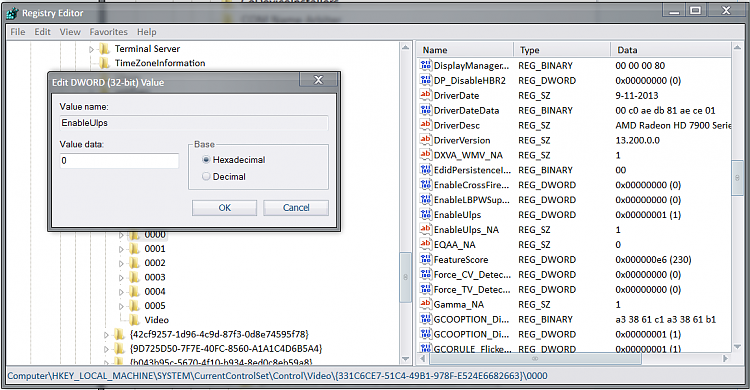Viewport: 750px width, 390px height.
Task: Click the Registry Editor title bar icon
Action: pos(12,13)
